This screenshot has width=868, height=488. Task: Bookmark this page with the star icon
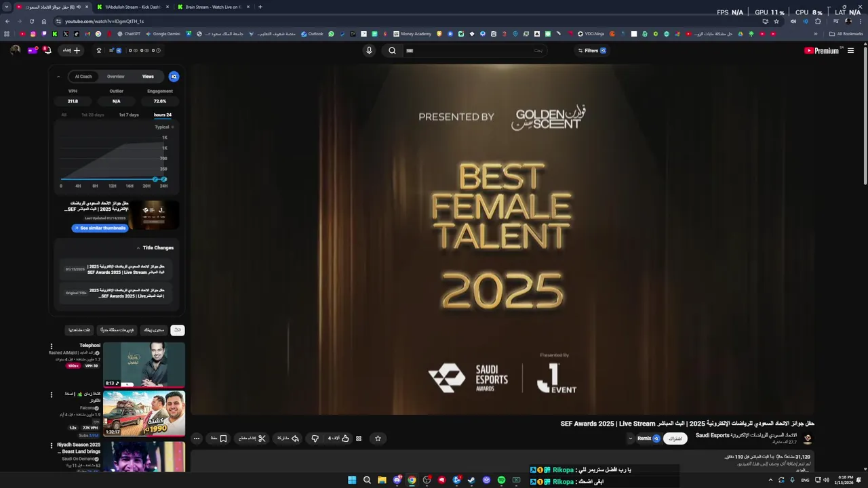776,21
